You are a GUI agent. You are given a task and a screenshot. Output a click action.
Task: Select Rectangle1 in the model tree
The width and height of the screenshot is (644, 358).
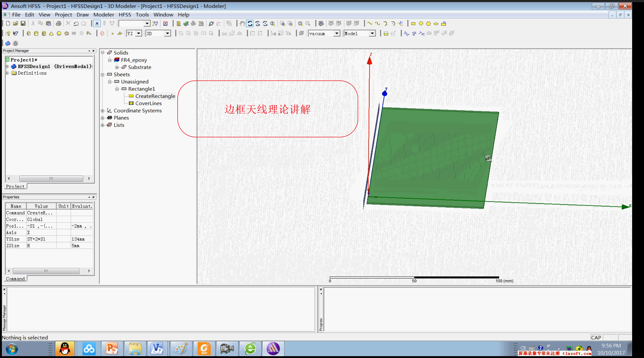click(141, 89)
